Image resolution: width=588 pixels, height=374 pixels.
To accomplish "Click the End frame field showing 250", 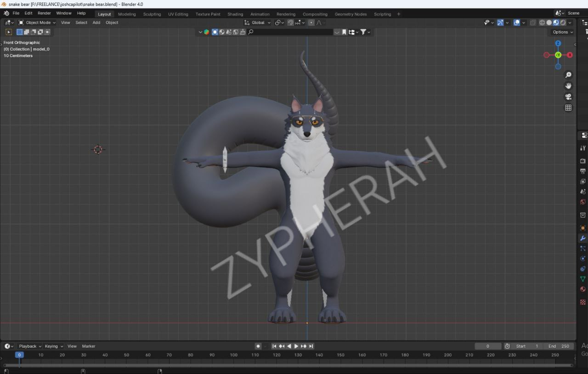I will (559, 346).
